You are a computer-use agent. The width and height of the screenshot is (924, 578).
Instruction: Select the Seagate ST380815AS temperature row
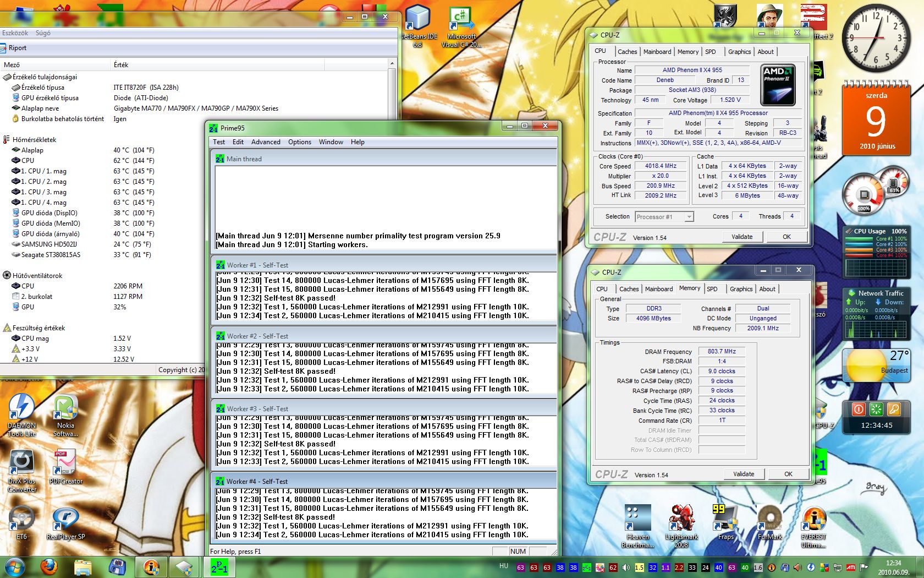[x=51, y=255]
